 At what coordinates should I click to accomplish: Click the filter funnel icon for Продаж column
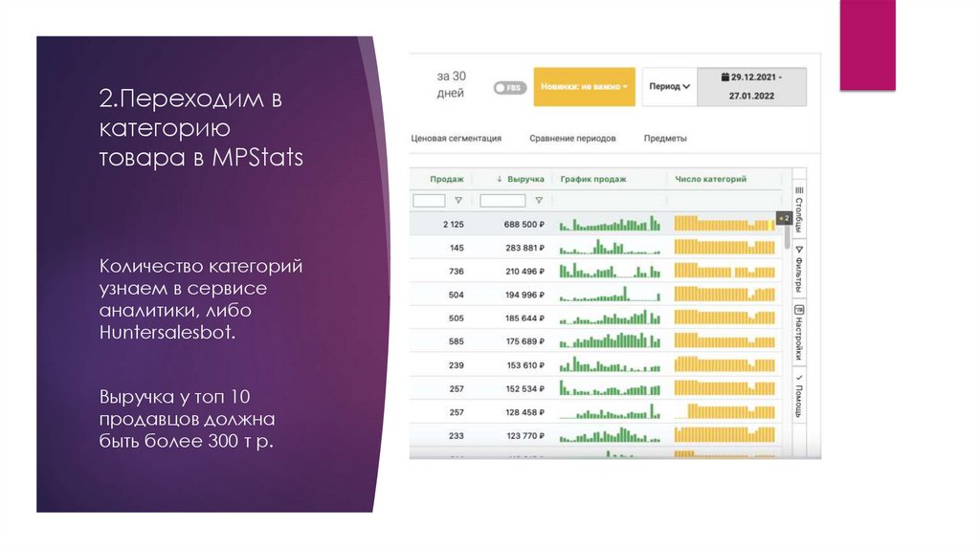click(x=458, y=201)
